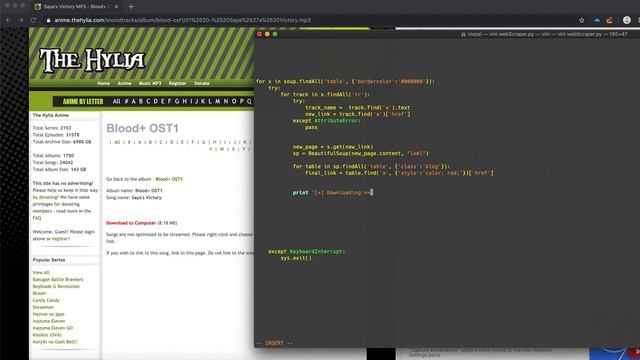
Task: Click 'except KeyboardInterrupt:' line in vim
Action: [x=307, y=251]
